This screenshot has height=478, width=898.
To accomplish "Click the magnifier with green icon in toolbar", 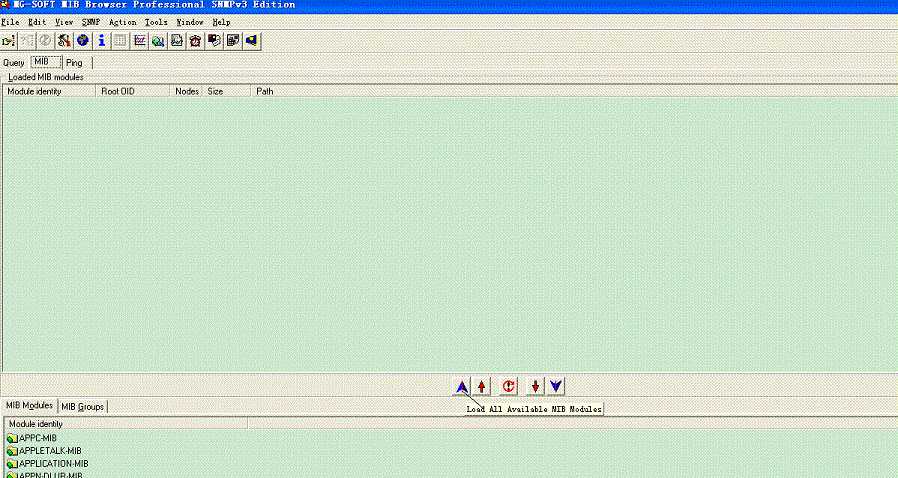I will (158, 41).
